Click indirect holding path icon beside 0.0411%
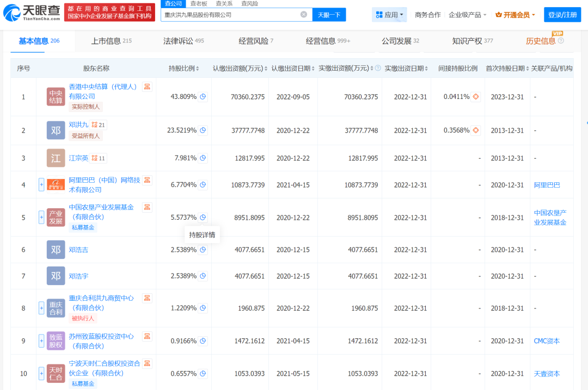The width and height of the screenshot is (588, 390). click(x=476, y=97)
